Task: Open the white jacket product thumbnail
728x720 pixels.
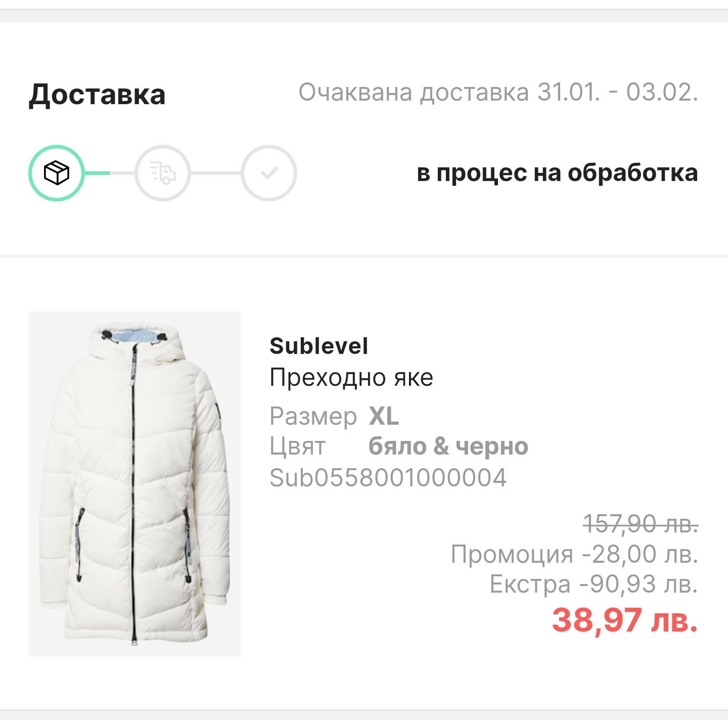Action: 134,484
